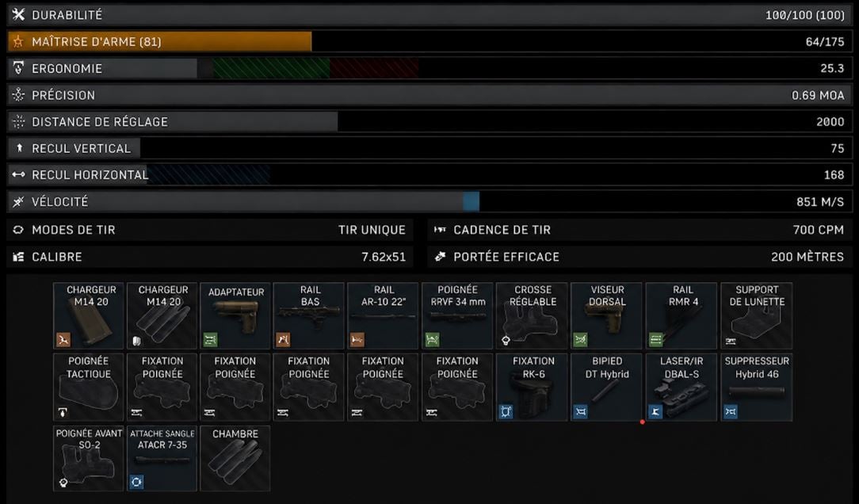This screenshot has width=859, height=504.
Task: Click the CADENCE DE TIR label
Action: [502, 230]
